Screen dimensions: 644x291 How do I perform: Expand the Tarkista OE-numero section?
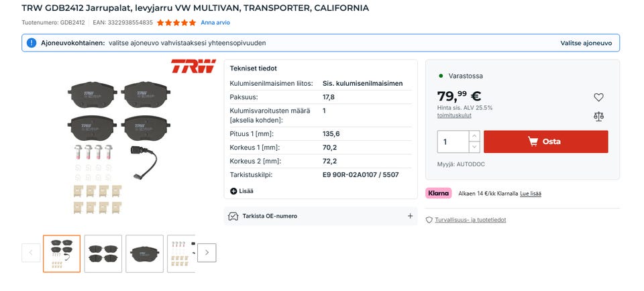coord(321,216)
